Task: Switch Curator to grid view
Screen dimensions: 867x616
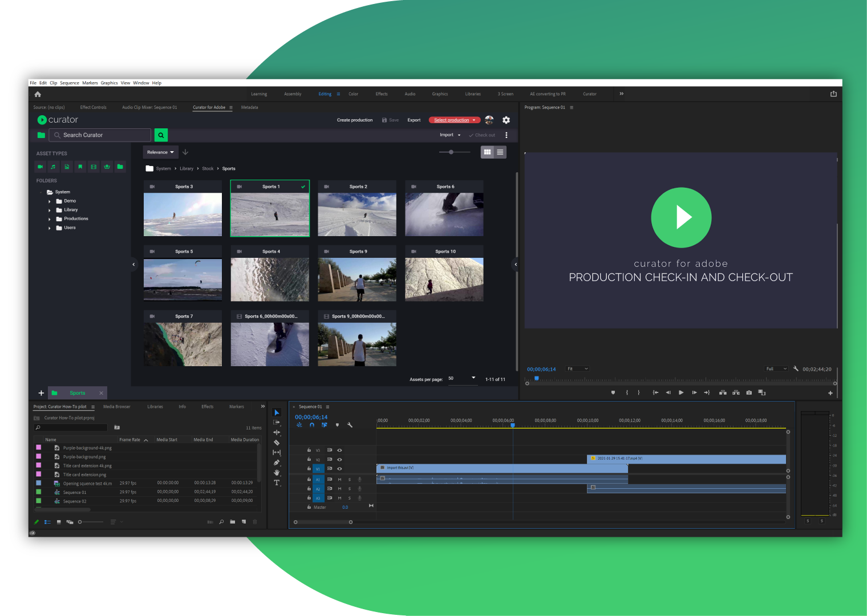Action: click(487, 152)
